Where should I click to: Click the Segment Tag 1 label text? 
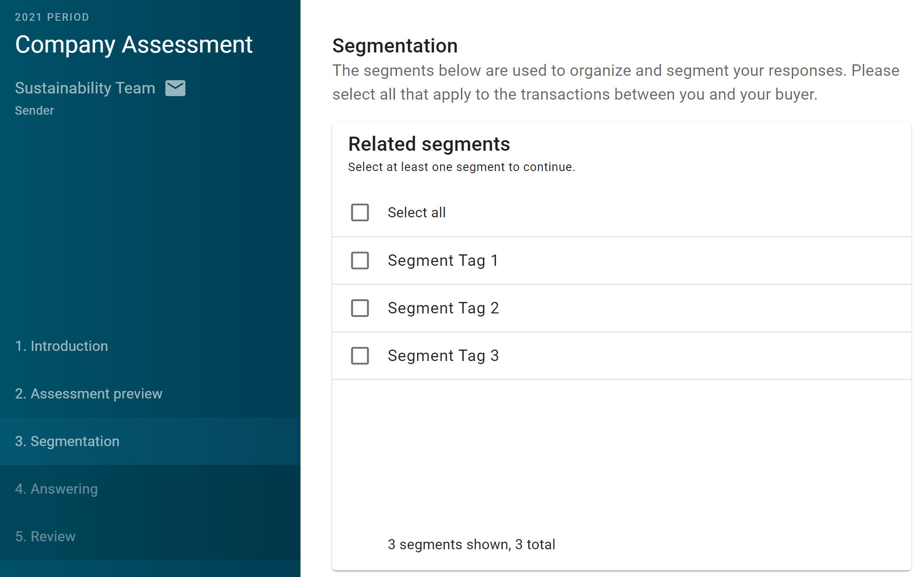[443, 261]
